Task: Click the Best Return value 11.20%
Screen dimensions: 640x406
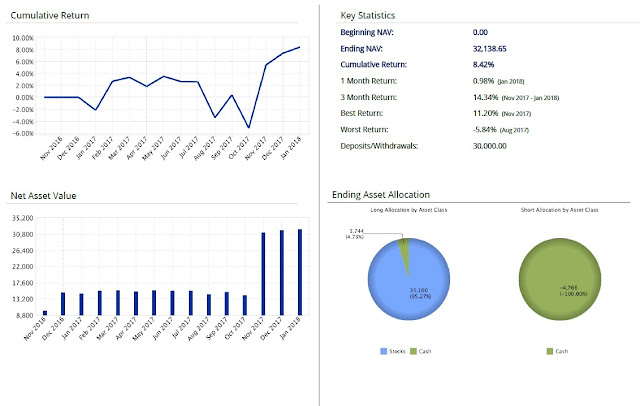Action: (485, 113)
